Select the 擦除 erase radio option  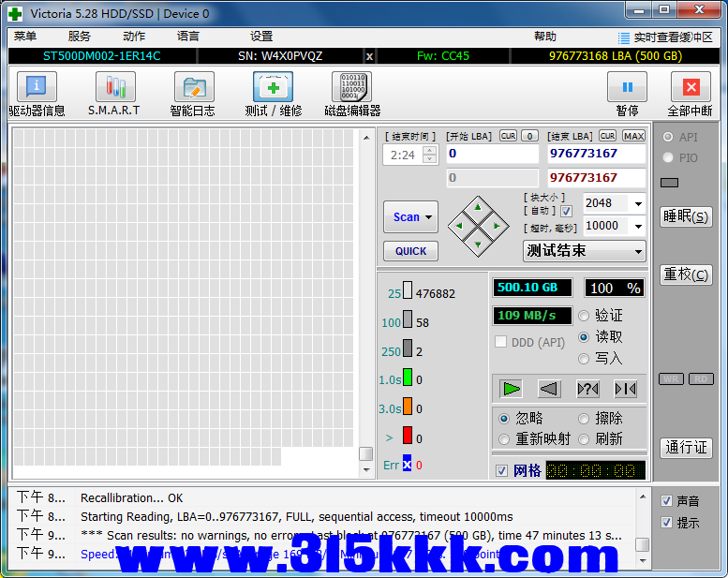coord(585,419)
